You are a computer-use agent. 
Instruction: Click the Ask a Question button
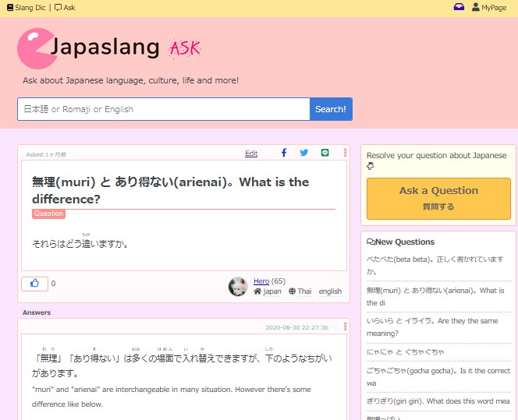click(438, 198)
